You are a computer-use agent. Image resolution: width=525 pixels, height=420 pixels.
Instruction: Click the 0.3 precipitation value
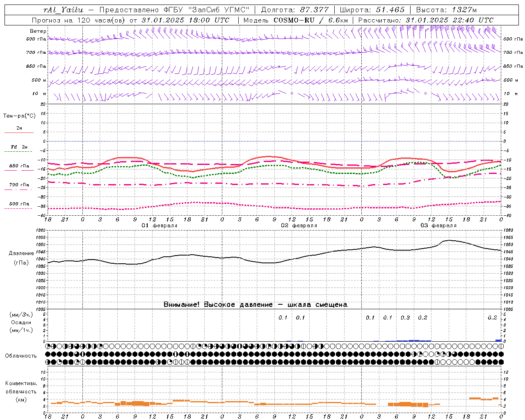click(405, 318)
